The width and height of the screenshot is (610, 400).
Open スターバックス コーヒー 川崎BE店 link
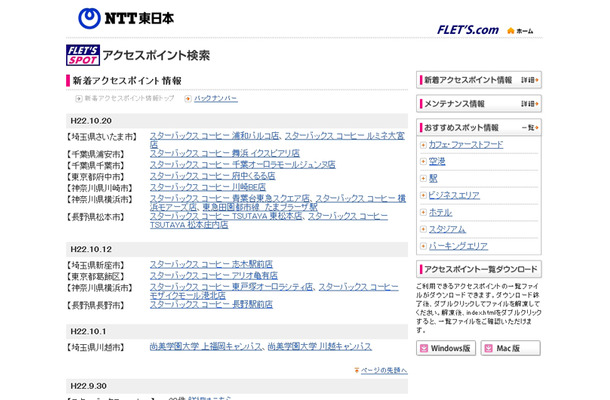pyautogui.click(x=208, y=187)
